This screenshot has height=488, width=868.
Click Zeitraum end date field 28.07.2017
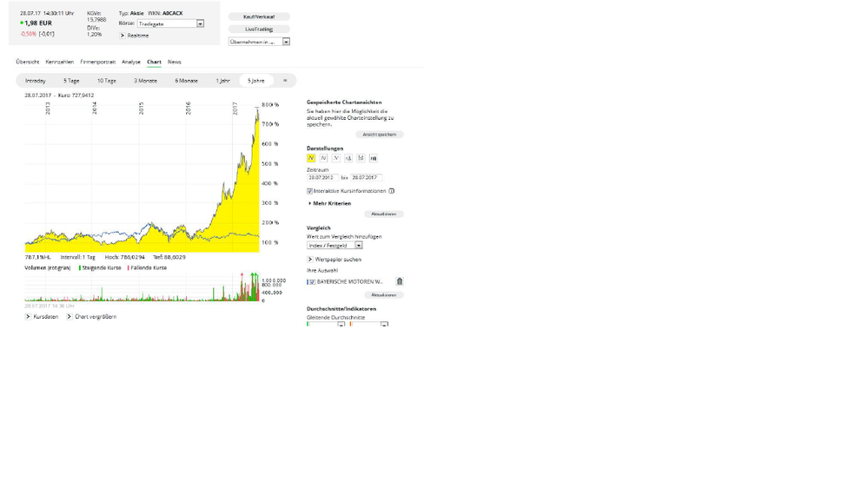[x=366, y=178]
